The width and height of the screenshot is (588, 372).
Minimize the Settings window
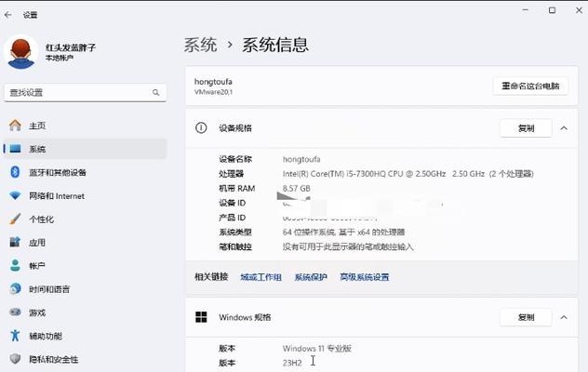click(526, 10)
